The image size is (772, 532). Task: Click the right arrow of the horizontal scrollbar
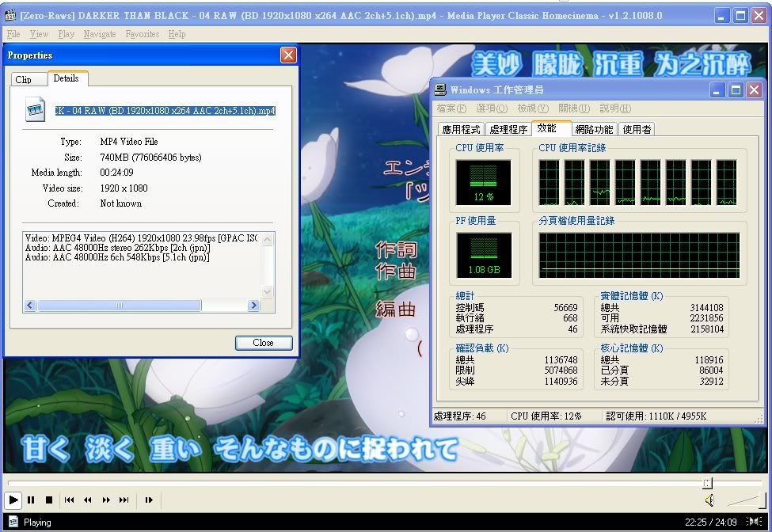point(253,305)
